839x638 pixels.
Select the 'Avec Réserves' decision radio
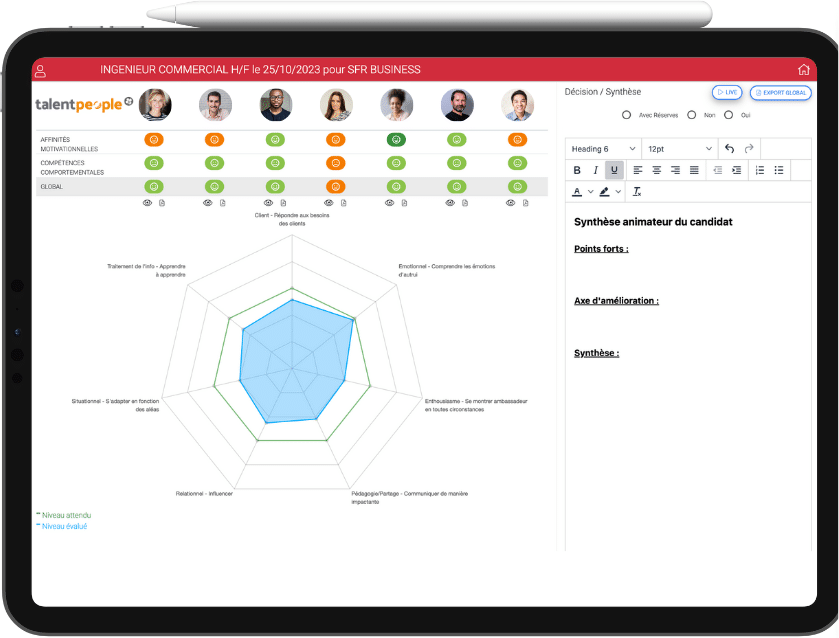click(626, 115)
